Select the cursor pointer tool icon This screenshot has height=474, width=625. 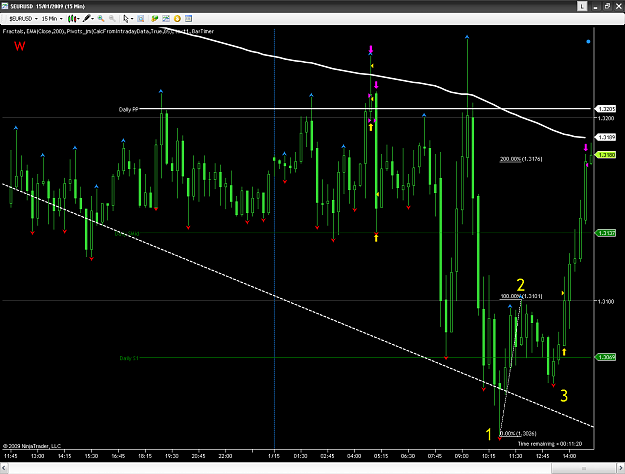pyautogui.click(x=126, y=18)
